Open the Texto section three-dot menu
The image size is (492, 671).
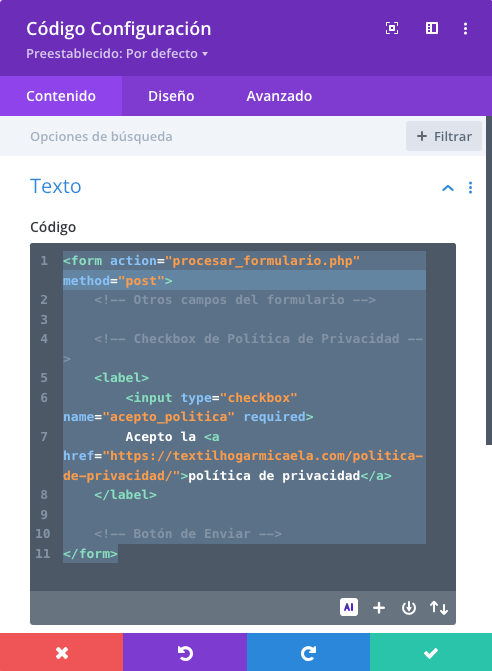pyautogui.click(x=470, y=187)
